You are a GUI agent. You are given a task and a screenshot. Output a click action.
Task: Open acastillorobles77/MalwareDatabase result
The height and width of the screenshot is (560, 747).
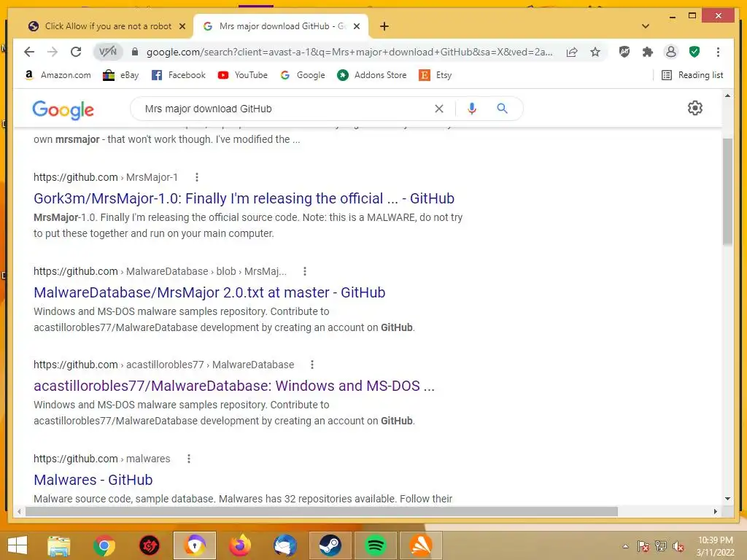click(x=234, y=386)
